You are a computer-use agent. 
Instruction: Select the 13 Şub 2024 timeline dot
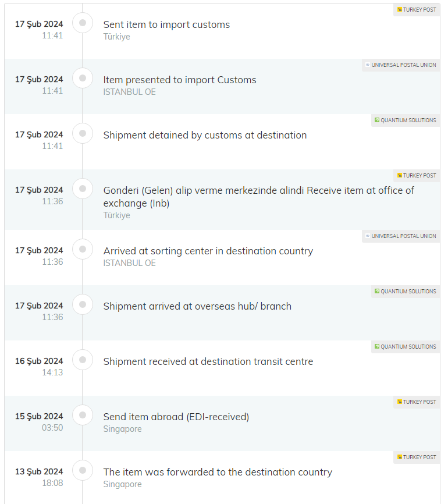[x=83, y=470]
